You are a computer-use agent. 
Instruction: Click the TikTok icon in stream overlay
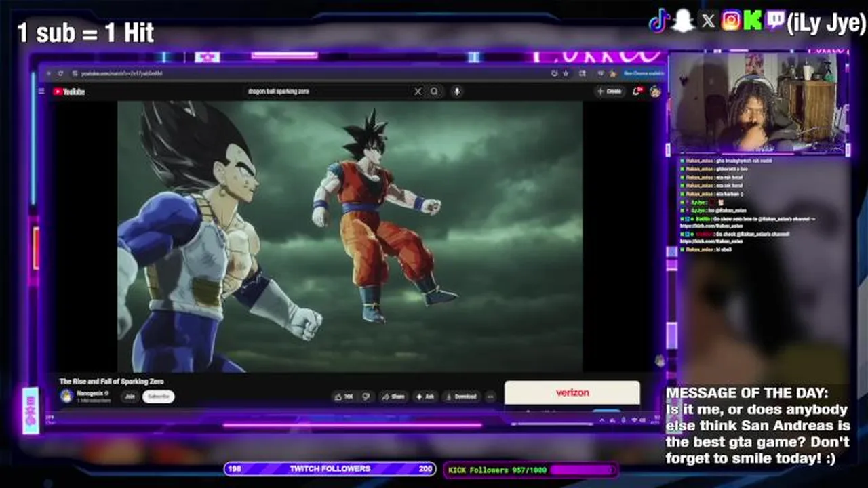pyautogui.click(x=659, y=21)
